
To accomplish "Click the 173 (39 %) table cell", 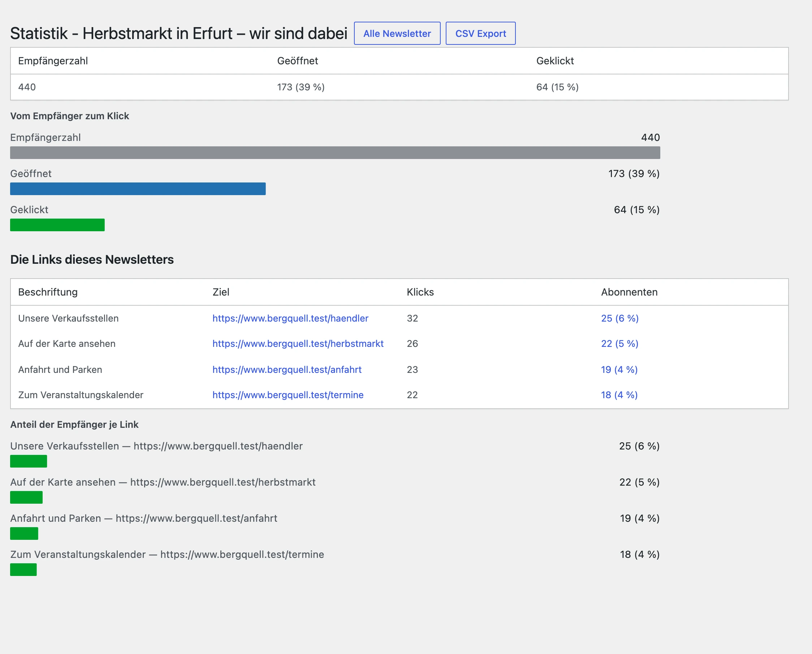I will [301, 87].
